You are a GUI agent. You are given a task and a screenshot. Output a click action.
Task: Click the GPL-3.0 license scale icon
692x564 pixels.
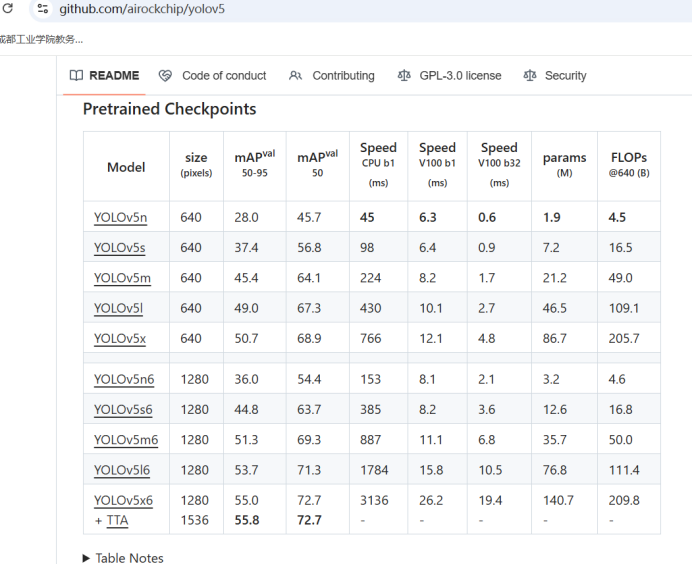pyautogui.click(x=404, y=75)
